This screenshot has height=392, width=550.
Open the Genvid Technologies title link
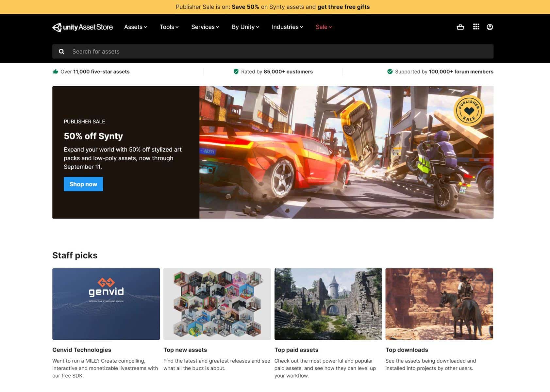(x=82, y=350)
